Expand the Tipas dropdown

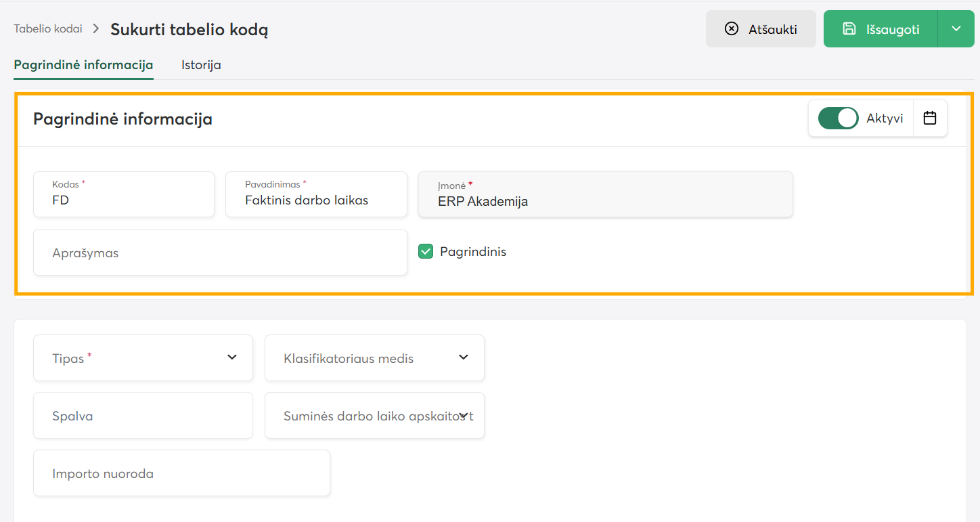(143, 357)
